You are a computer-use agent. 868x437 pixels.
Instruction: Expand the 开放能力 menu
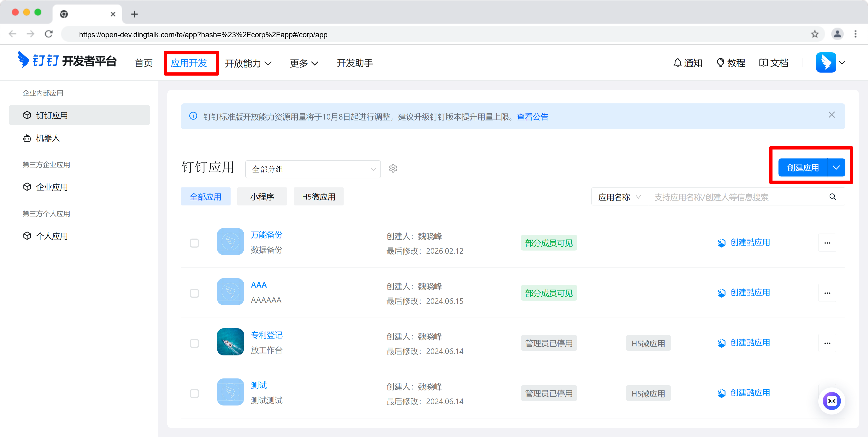point(248,63)
